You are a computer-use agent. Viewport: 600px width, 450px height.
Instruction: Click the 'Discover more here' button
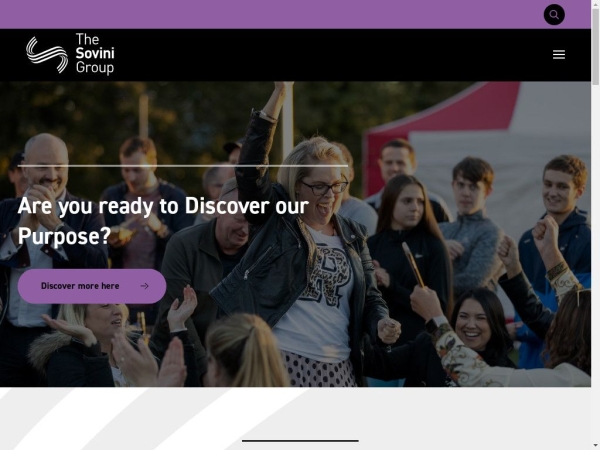(x=92, y=286)
